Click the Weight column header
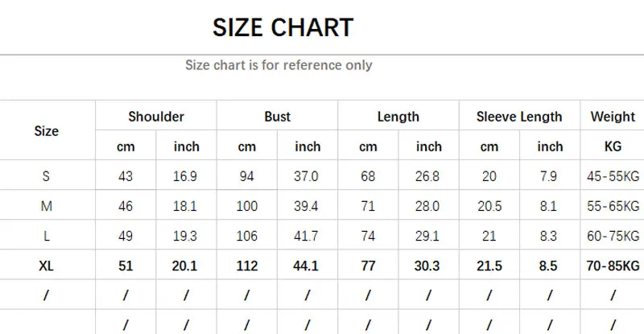The image size is (644, 334). point(613,117)
